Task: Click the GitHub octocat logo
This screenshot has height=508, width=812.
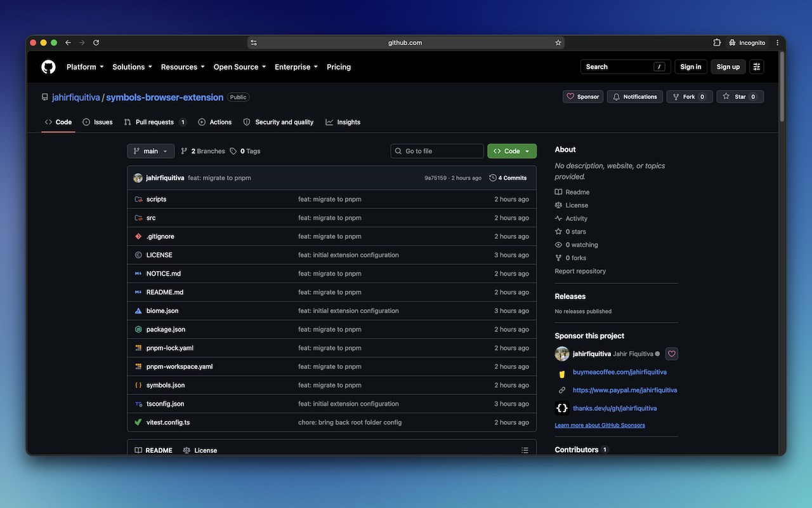Action: tap(48, 67)
